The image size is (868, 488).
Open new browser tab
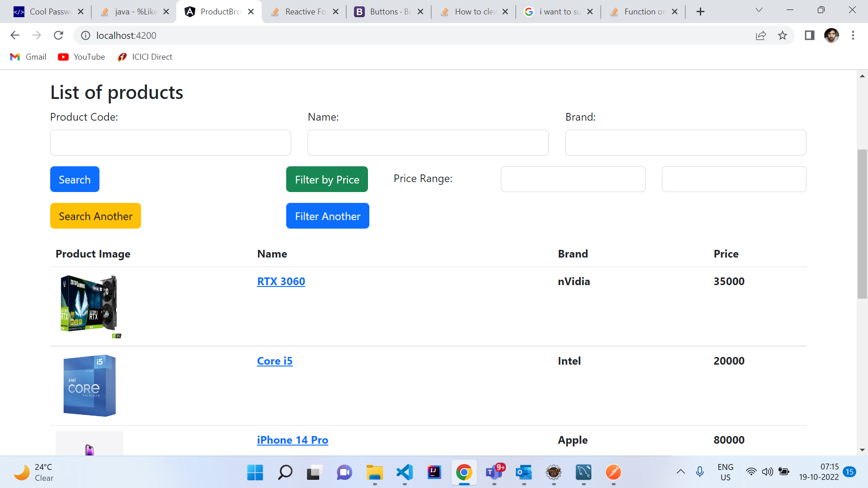point(700,12)
